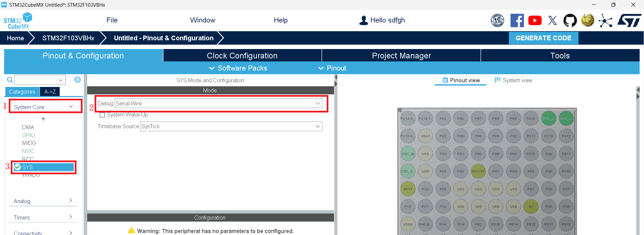
Task: Open the Help menu
Action: [x=281, y=20]
